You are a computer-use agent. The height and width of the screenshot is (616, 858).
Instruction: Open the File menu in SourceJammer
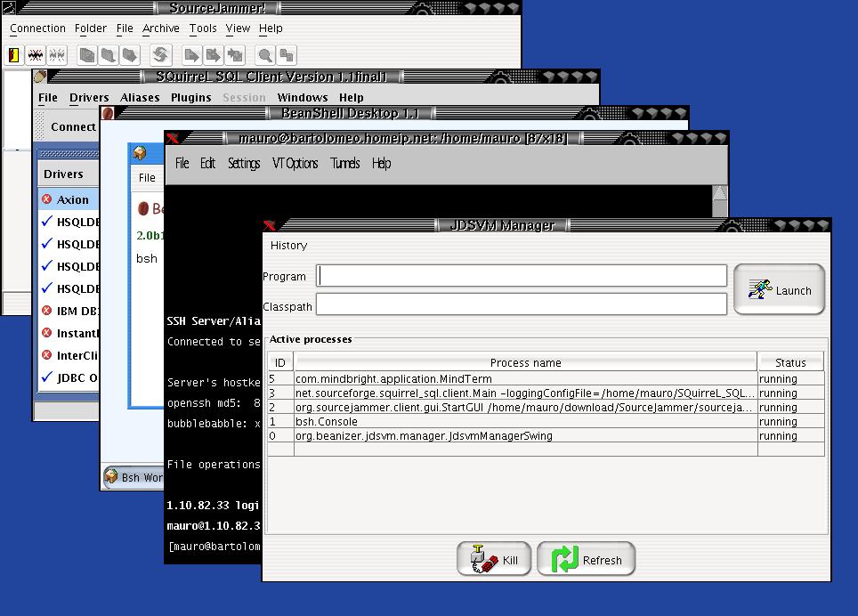pos(125,28)
